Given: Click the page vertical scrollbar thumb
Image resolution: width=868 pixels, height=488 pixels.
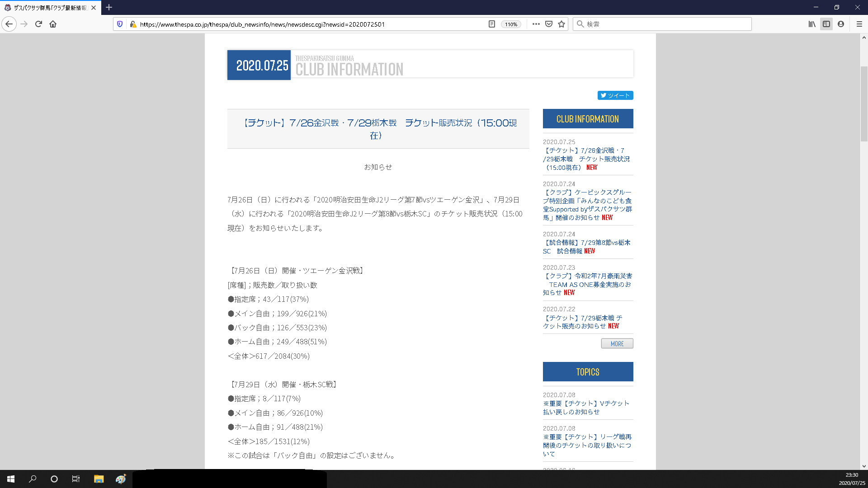Looking at the screenshot, I should click(x=864, y=104).
